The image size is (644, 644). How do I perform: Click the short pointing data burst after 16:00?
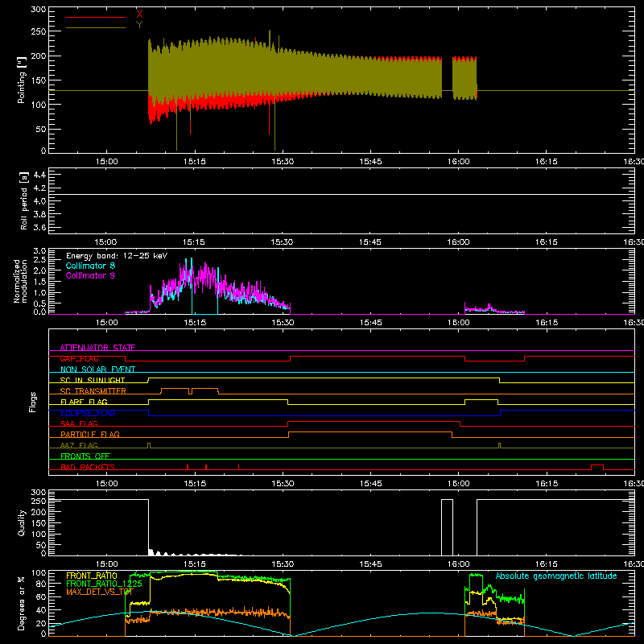464,78
